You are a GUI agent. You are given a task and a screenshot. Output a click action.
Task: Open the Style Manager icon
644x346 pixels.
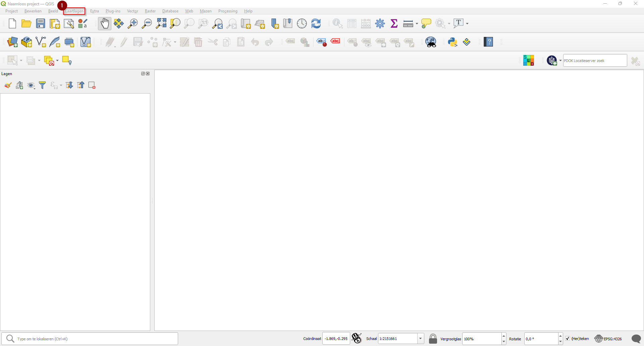click(83, 23)
